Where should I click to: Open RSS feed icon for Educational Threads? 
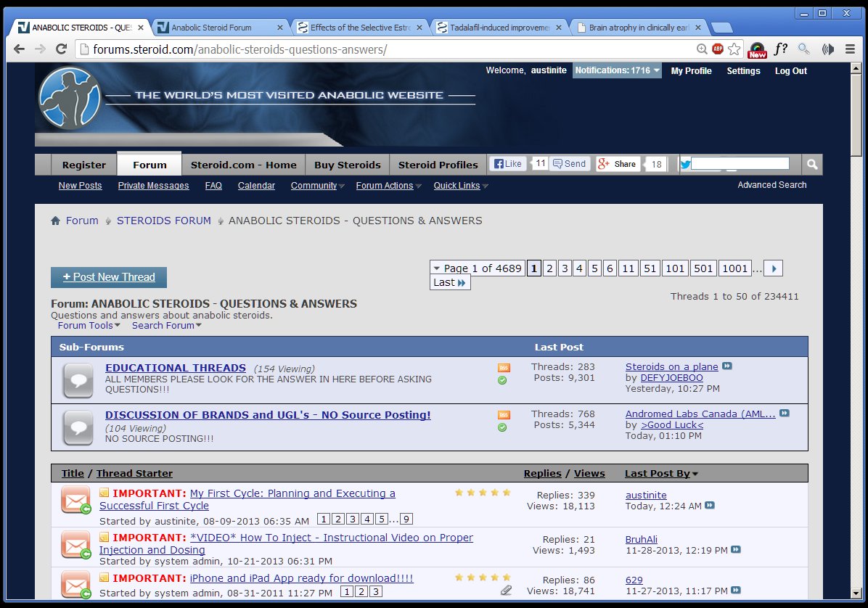click(x=504, y=368)
